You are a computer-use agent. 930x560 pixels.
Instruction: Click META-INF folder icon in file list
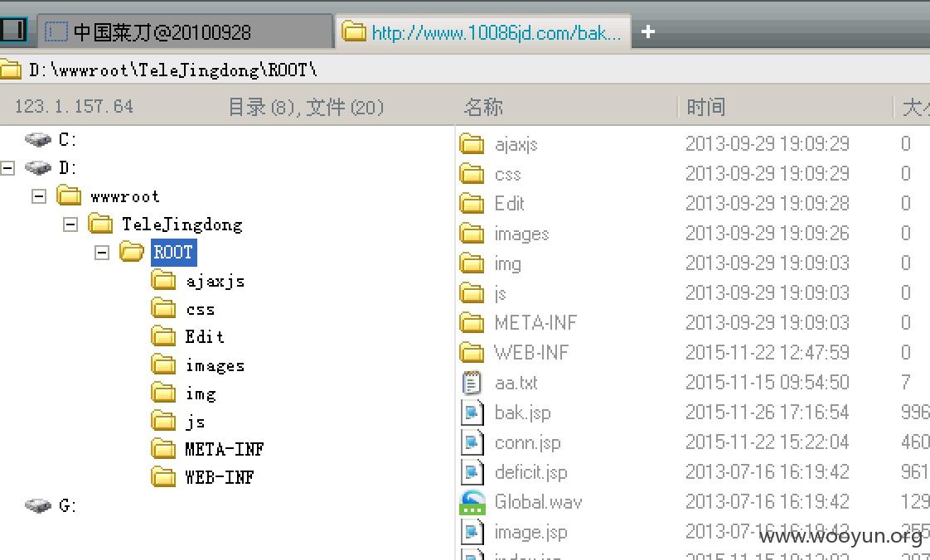(x=472, y=323)
